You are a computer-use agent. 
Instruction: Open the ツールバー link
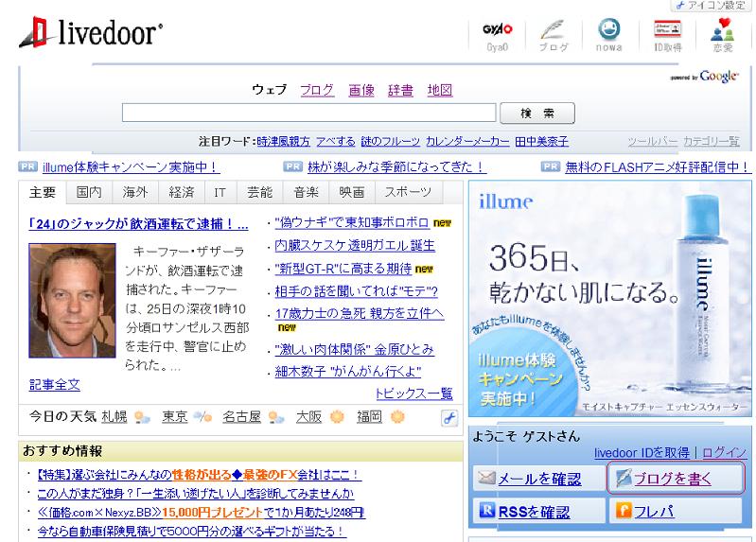[652, 141]
